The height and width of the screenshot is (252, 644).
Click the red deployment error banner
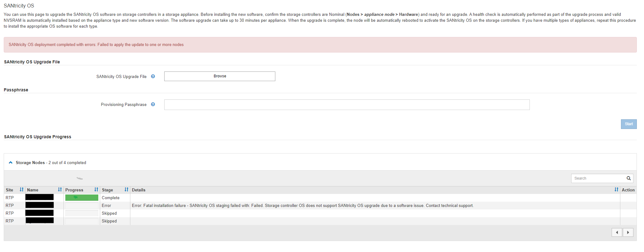pos(320,45)
